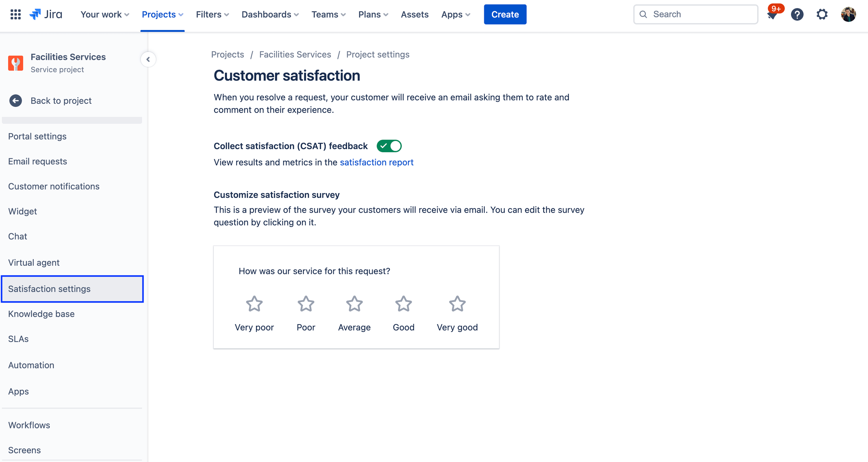Expand the Filters dropdown menu
Image resolution: width=868 pixels, height=462 pixels.
pyautogui.click(x=213, y=14)
